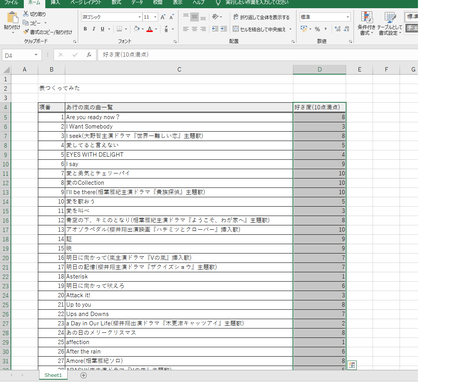Select the Home (ホーム) tab
The height and width of the screenshot is (382, 450).
tap(34, 3)
